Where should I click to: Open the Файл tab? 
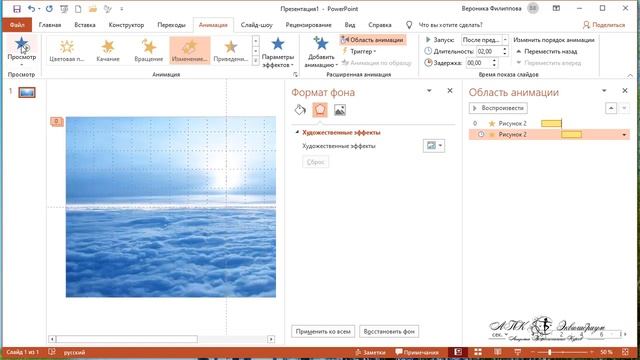[x=17, y=25]
